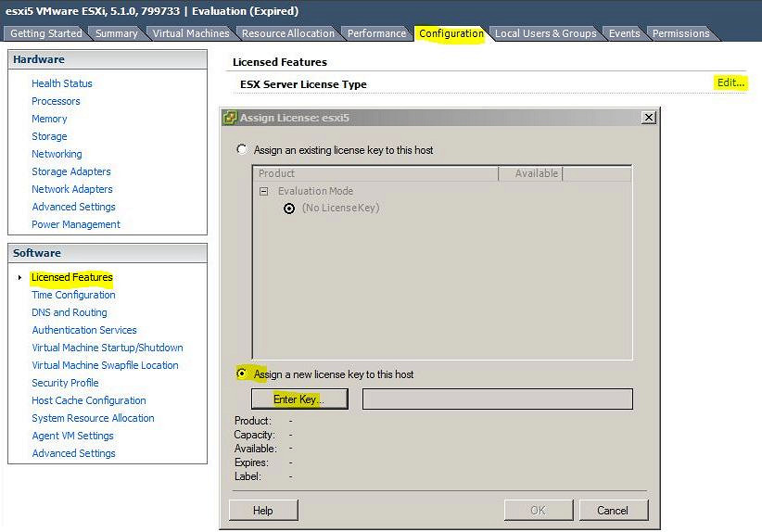The width and height of the screenshot is (762, 532).
Task: Open the Networking hardware link
Action: 57,154
